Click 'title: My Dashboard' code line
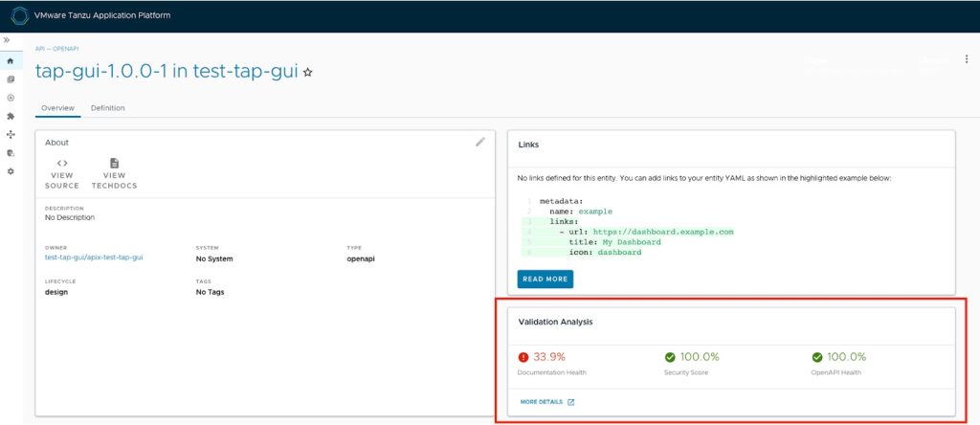 (614, 242)
